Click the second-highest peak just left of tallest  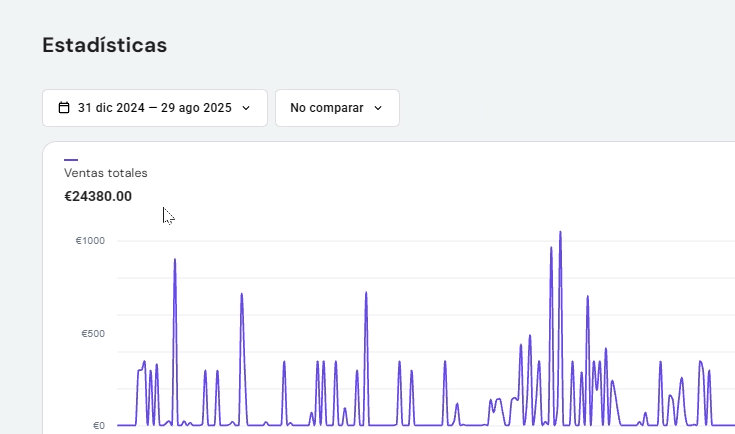tap(551, 248)
